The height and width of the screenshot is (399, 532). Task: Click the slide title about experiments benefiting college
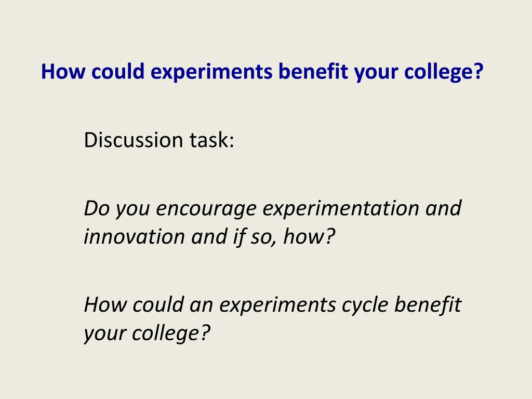tap(262, 72)
